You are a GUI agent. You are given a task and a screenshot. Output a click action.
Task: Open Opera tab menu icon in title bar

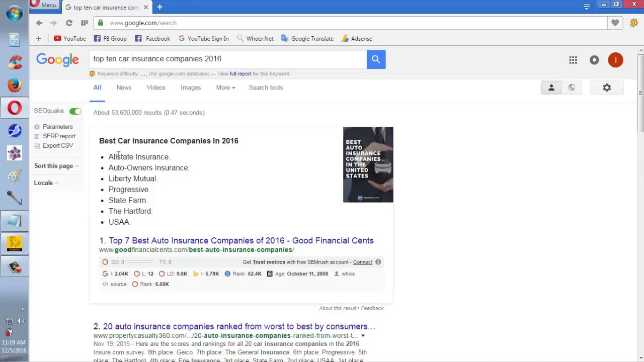point(586,7)
